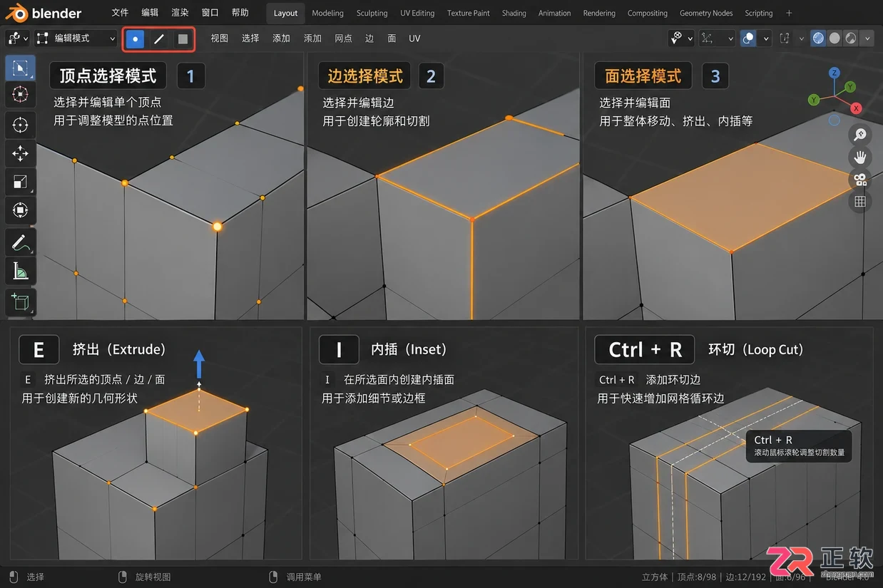Image resolution: width=883 pixels, height=588 pixels.
Task: Click the 顶点选择模式 heading label
Action: [x=108, y=76]
